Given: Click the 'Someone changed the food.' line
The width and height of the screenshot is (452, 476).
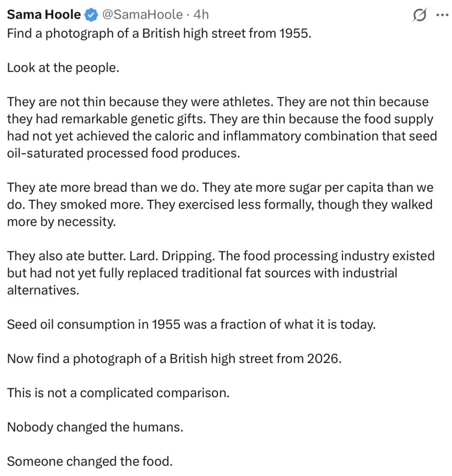Looking at the screenshot, I should coord(90,461).
